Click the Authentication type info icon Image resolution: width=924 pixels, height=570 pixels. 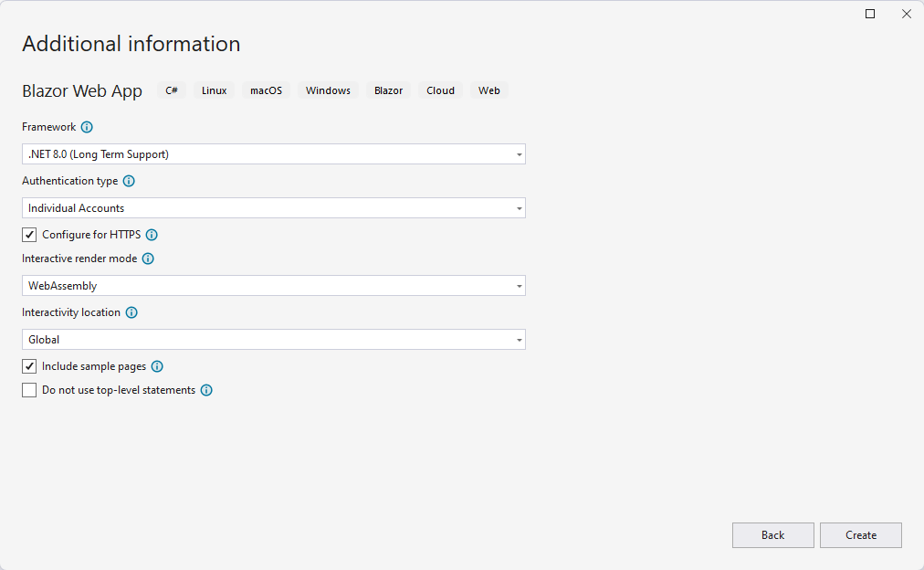(129, 181)
